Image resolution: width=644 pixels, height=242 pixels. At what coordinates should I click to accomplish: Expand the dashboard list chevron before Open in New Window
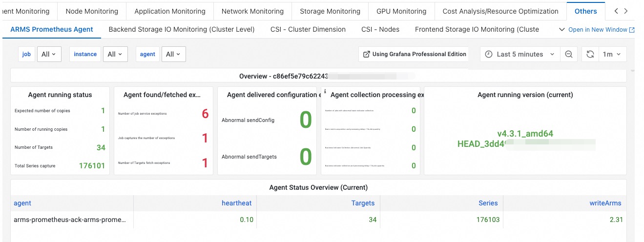[x=561, y=30]
